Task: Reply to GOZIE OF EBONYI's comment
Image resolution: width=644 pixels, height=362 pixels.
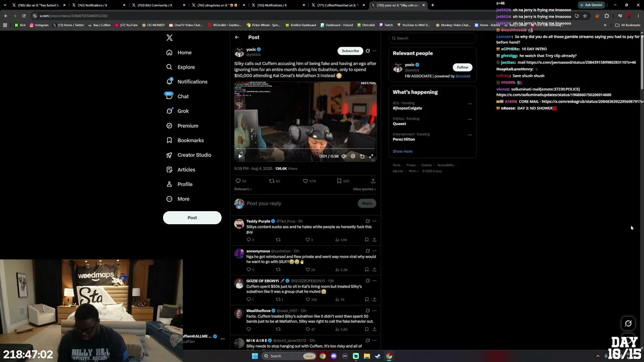Action: tap(249, 300)
